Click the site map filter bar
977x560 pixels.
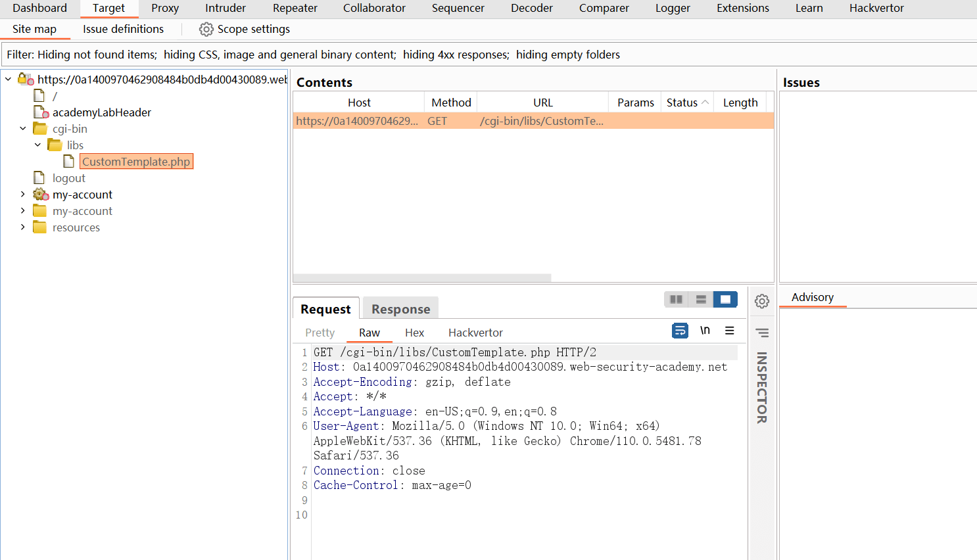(313, 55)
